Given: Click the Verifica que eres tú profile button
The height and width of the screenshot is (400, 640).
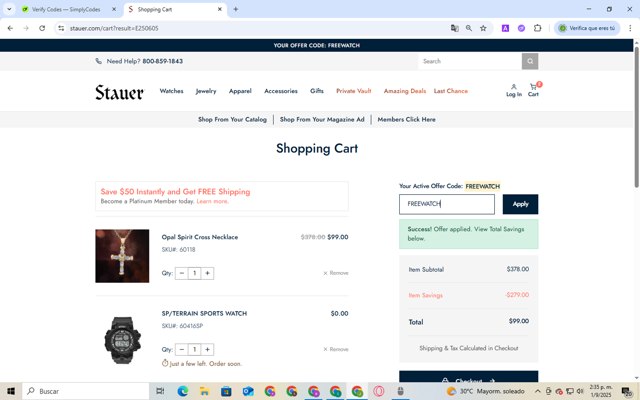Looking at the screenshot, I should coord(587,28).
